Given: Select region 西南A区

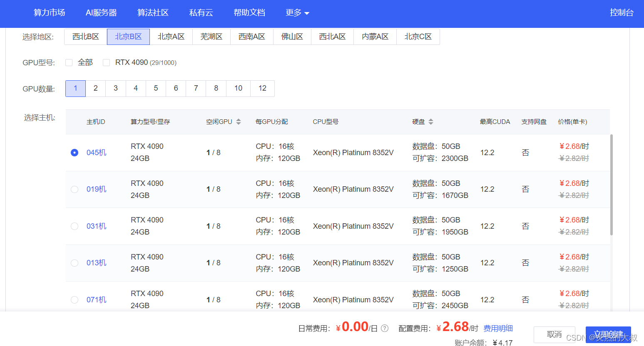Looking at the screenshot, I should click(x=252, y=37).
